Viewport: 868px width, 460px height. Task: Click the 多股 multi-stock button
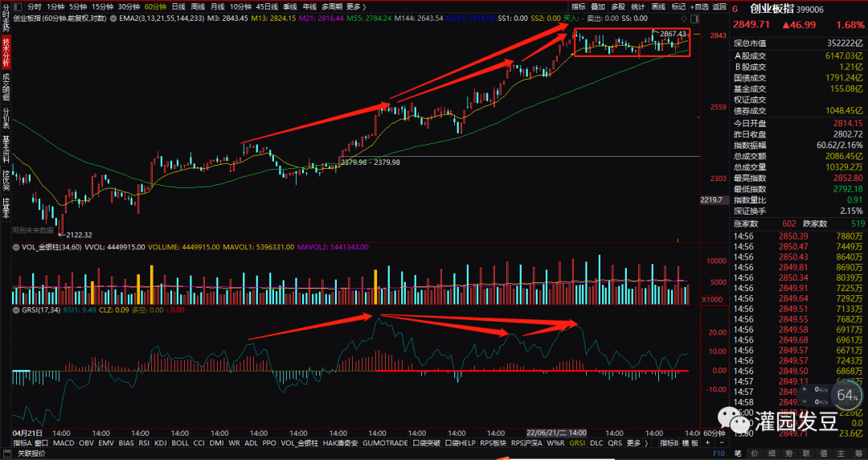(618, 6)
